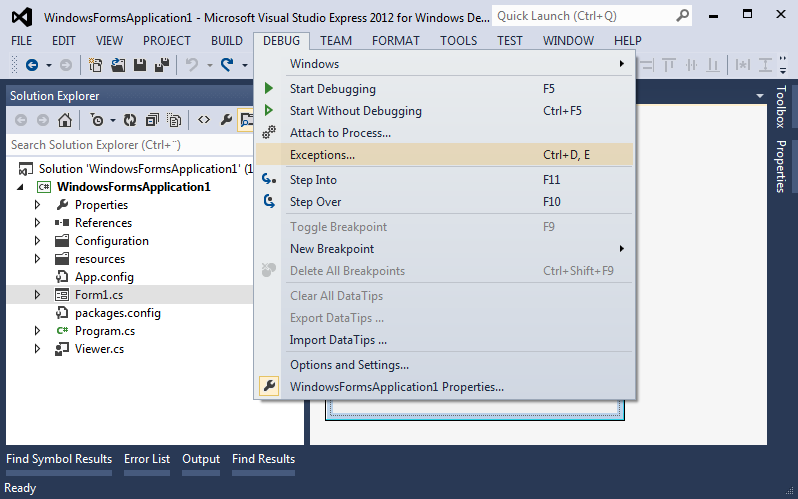Expand the Form1.cs tree node
The height and width of the screenshot is (499, 798).
[x=38, y=295]
